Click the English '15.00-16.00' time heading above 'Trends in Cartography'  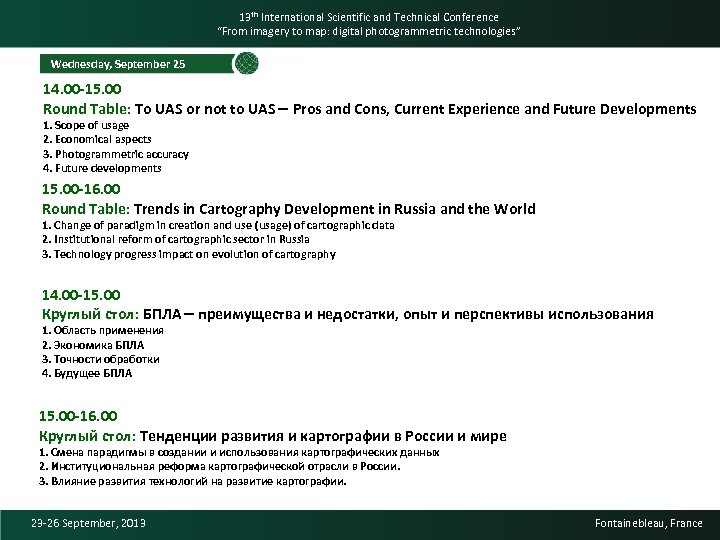coord(81,189)
